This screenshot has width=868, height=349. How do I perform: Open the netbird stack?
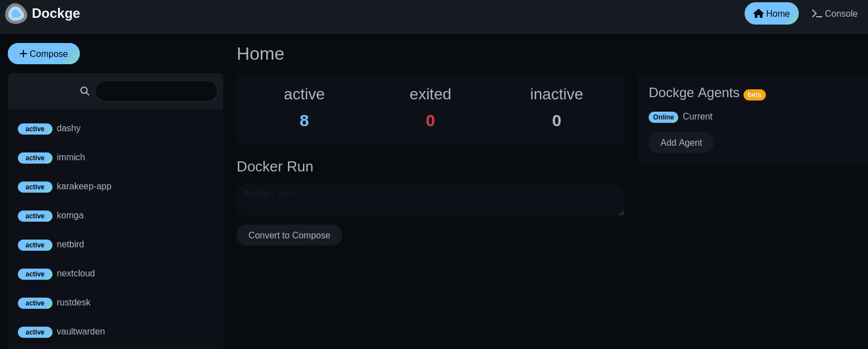tap(70, 245)
